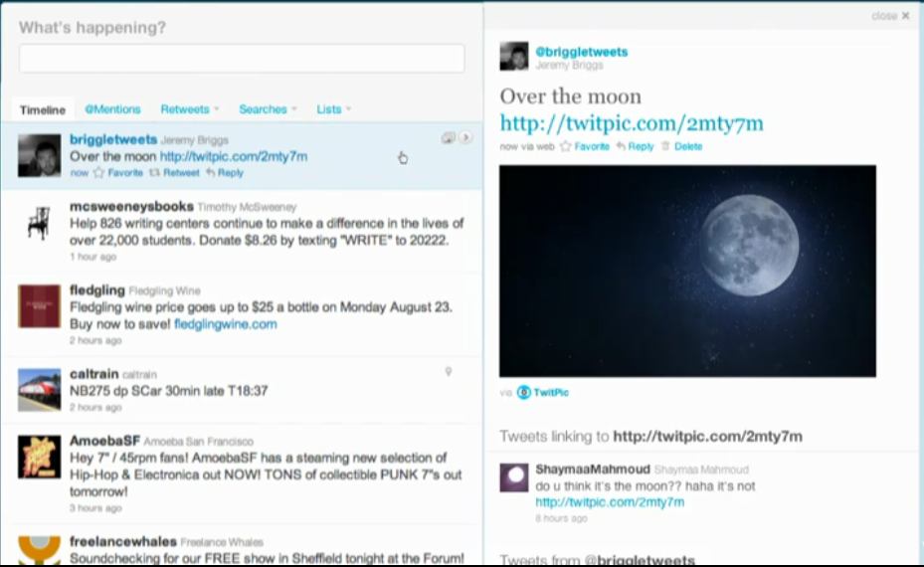The image size is (924, 567).
Task: Click the Fledgling Wine avatar
Action: pos(39,306)
